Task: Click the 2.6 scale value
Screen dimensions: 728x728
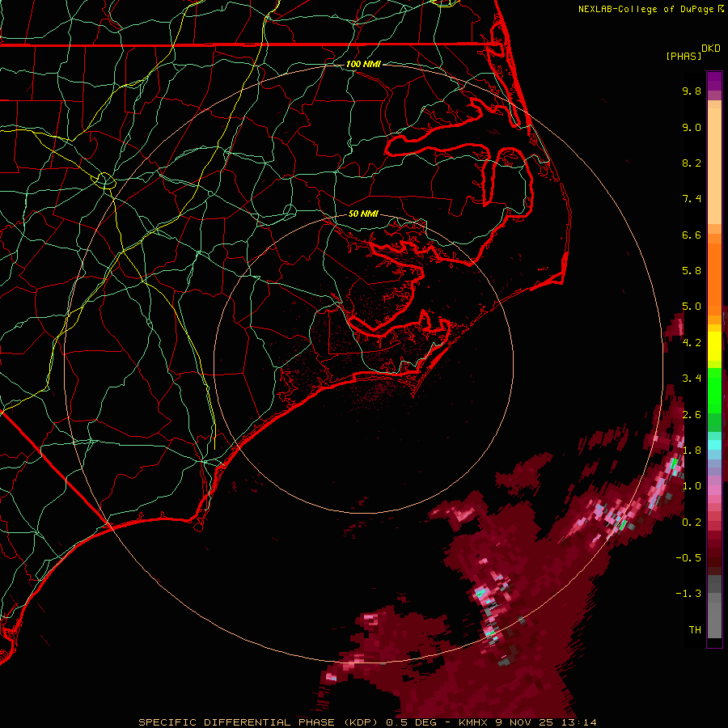Action: coord(692,415)
